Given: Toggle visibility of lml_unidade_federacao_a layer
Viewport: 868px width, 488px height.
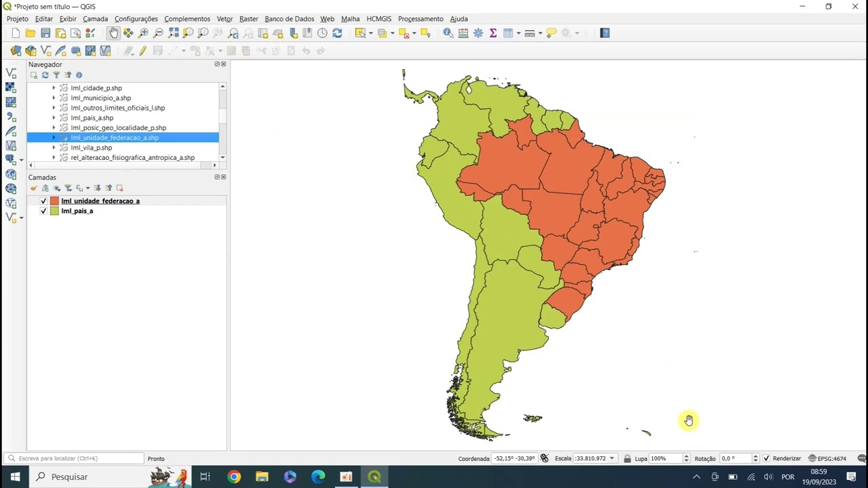Looking at the screenshot, I should click(43, 201).
